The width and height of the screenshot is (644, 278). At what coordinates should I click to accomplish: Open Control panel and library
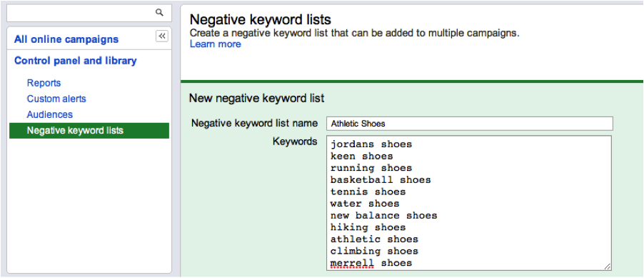coord(76,61)
